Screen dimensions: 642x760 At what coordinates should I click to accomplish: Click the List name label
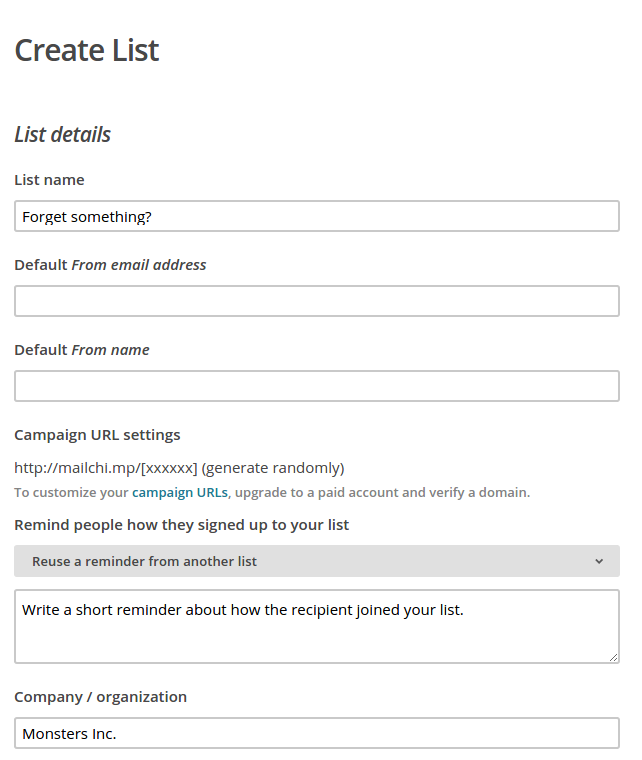coord(49,180)
